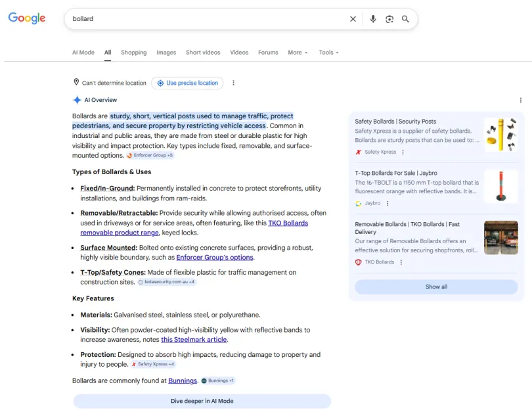This screenshot has width=532, height=414.
Task: Open the Safety Xpress +4 source chip
Action: click(x=153, y=364)
